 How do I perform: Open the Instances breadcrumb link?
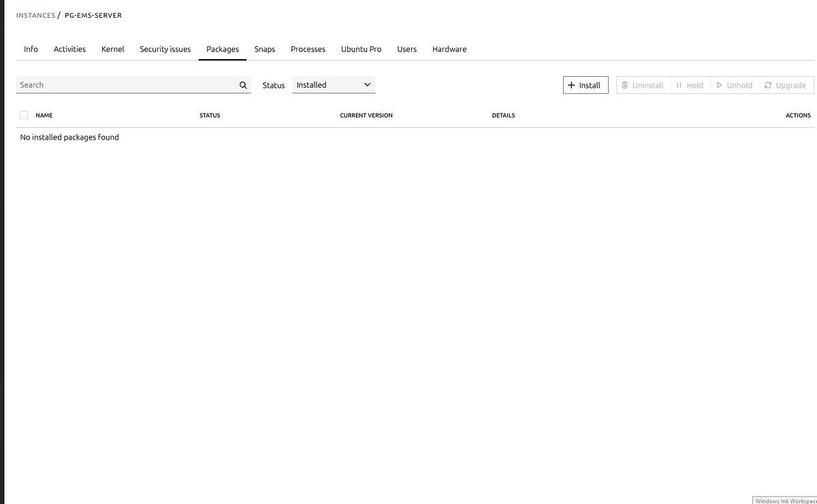(35, 15)
